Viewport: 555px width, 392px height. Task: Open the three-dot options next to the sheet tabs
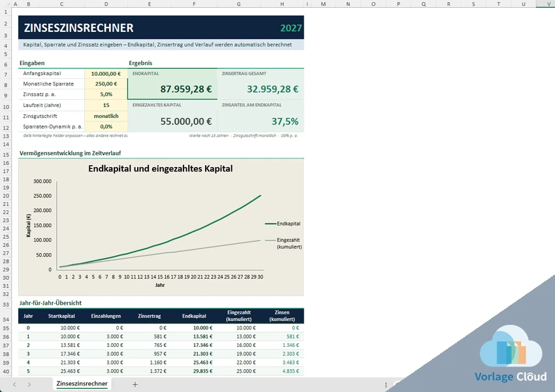[x=386, y=385]
